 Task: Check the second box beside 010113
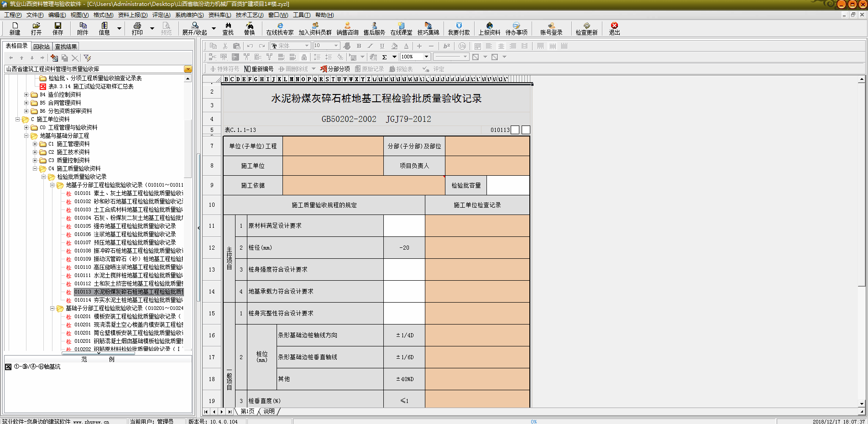coord(526,130)
